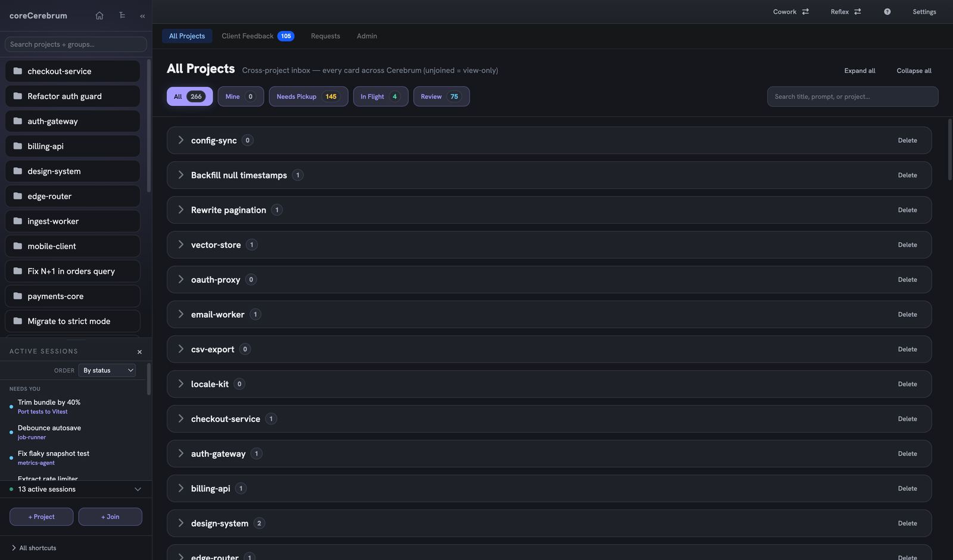Expand the email-worker project row
This screenshot has width=953, height=560.
(x=180, y=314)
